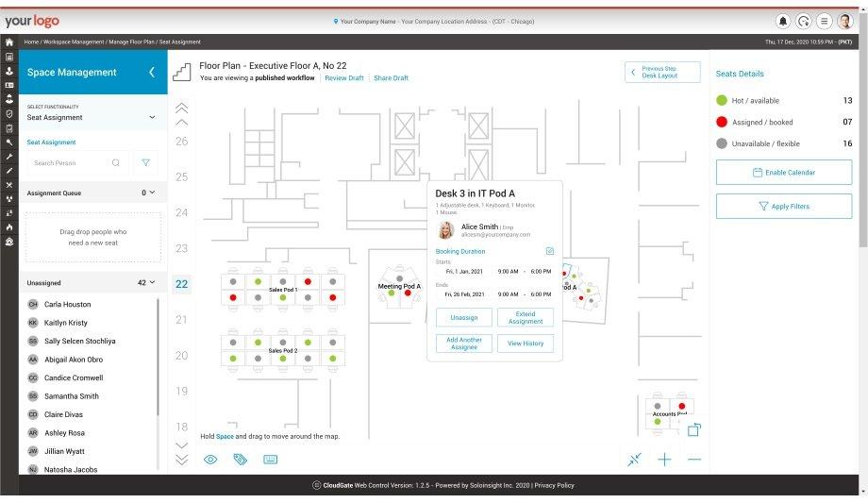Viewport: 868px width, 503px height.
Task: Go down one floor with single down arrow
Action: (181, 444)
